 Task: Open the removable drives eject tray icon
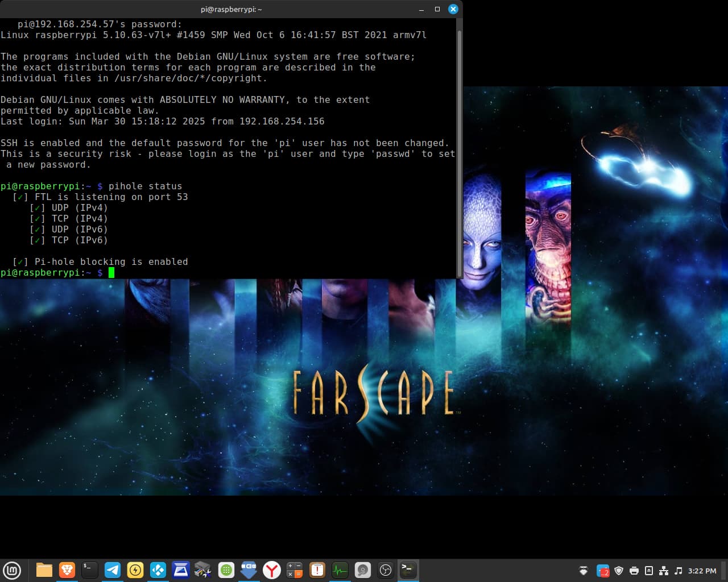[648, 571]
